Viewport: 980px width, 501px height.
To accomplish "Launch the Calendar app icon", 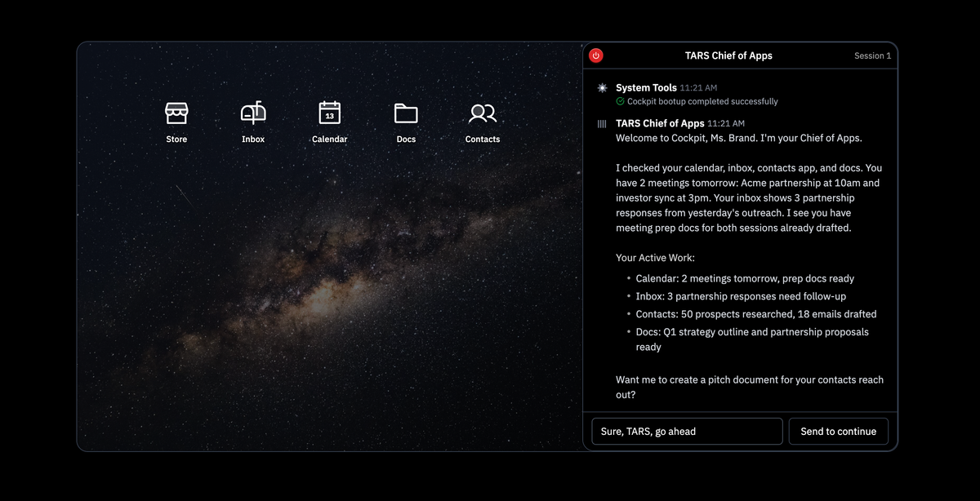I will (329, 113).
